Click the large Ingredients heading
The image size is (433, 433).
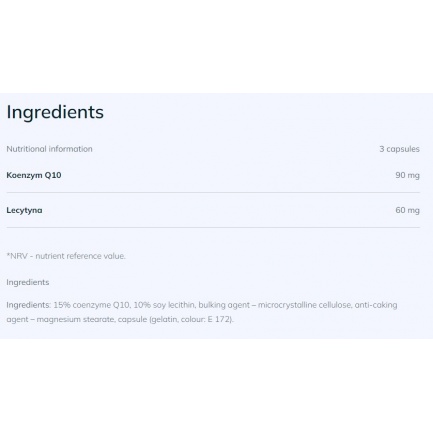[x=55, y=112]
